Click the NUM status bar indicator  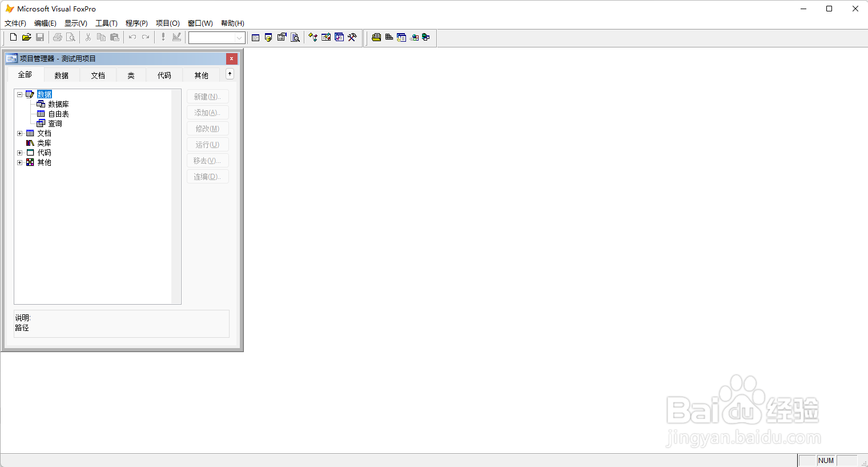[x=826, y=461]
